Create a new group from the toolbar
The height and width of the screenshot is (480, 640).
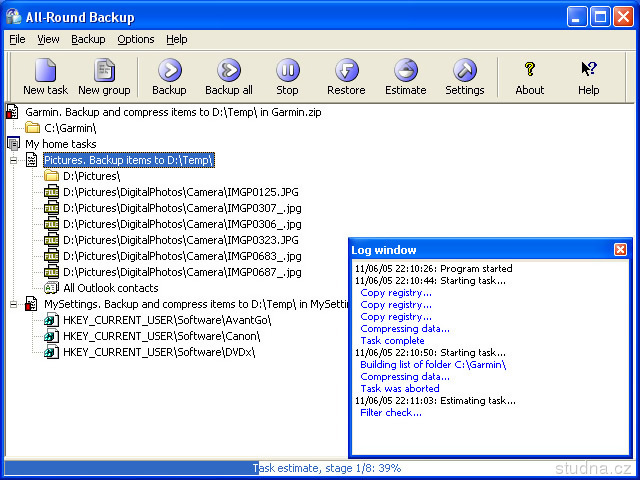pos(104,77)
